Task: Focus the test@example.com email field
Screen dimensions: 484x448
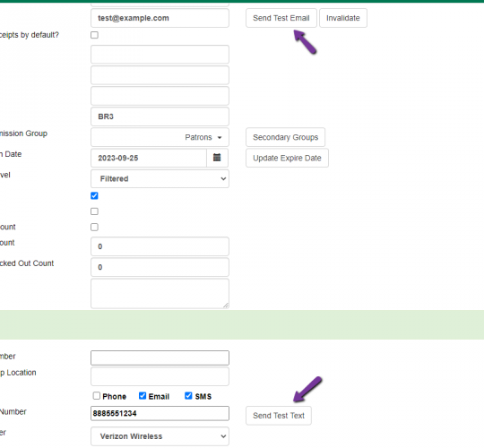Action: pos(160,18)
